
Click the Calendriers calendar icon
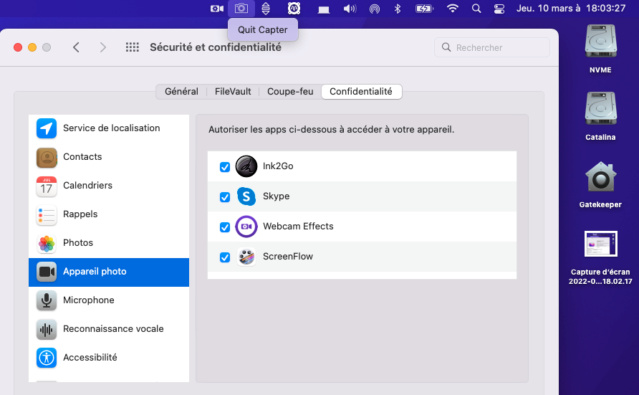tap(46, 186)
